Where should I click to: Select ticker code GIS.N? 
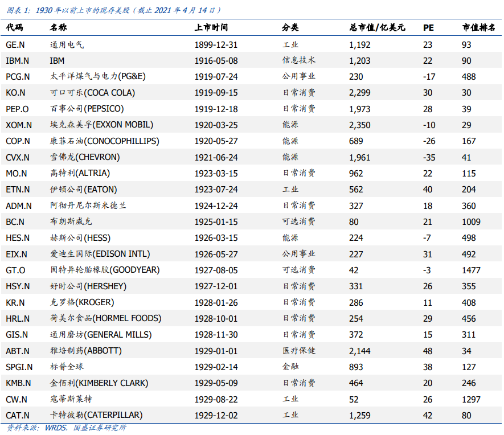point(17,335)
